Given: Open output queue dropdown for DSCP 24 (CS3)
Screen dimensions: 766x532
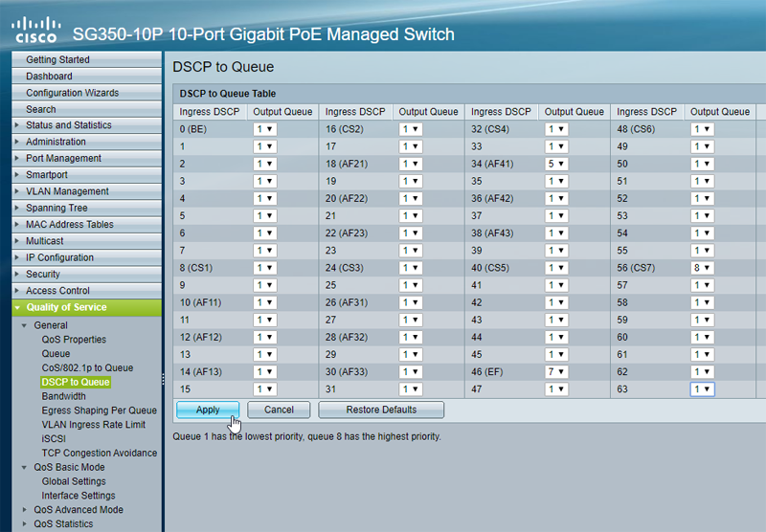Looking at the screenshot, I should click(x=411, y=268).
